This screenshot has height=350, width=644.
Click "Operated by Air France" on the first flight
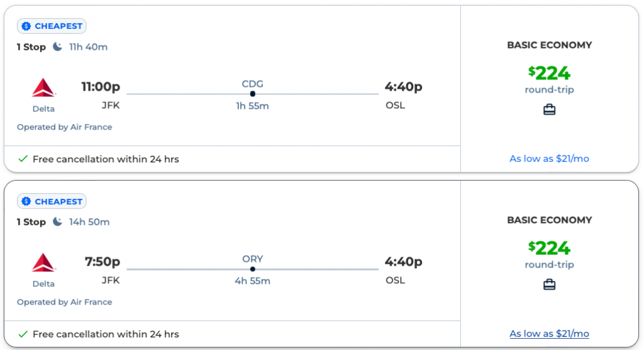pyautogui.click(x=65, y=127)
